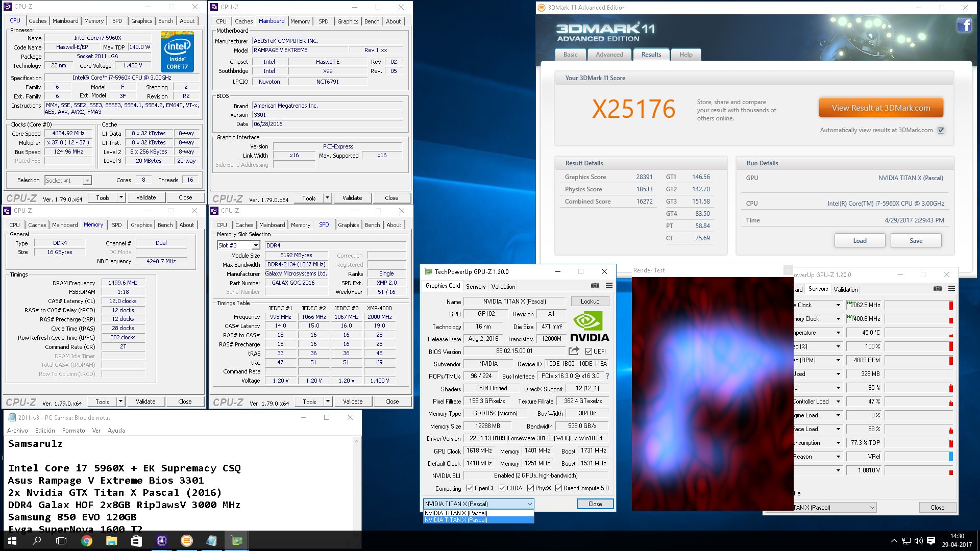980x551 pixels.
Task: Open the Memory Clock sensor dropdown arrow
Action: (838, 319)
